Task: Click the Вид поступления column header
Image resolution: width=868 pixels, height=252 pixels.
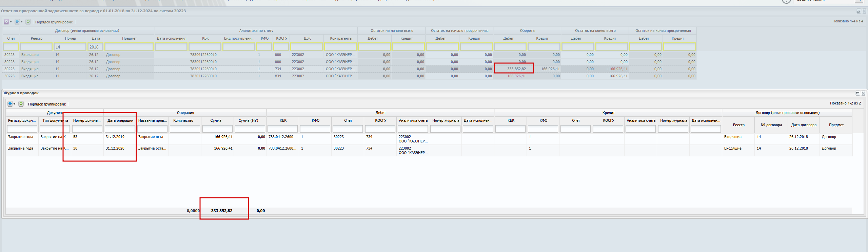Action: tap(239, 38)
